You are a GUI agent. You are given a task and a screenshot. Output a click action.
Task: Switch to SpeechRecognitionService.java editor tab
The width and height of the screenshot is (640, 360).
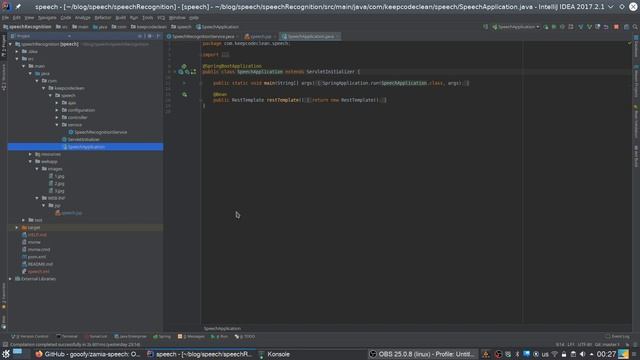point(203,37)
